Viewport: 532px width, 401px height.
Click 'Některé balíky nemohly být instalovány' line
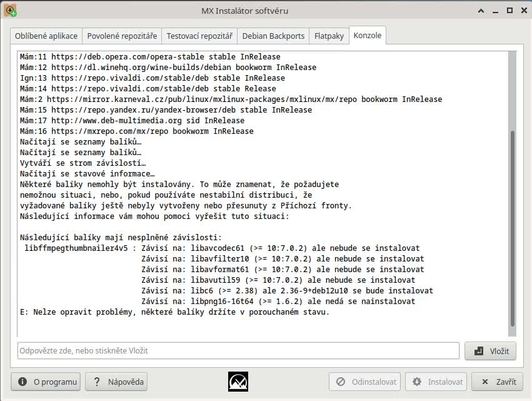point(179,184)
